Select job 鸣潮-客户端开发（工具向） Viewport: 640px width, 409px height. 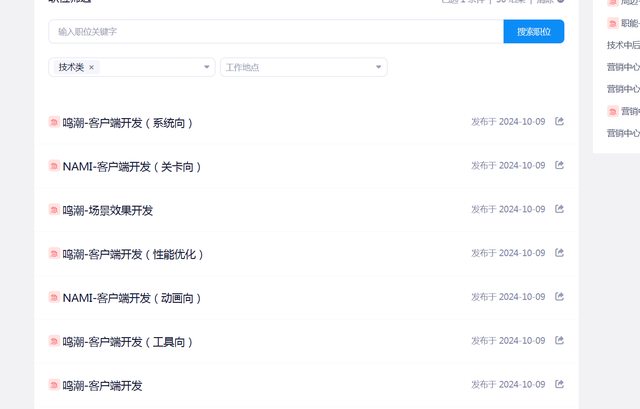(127, 343)
